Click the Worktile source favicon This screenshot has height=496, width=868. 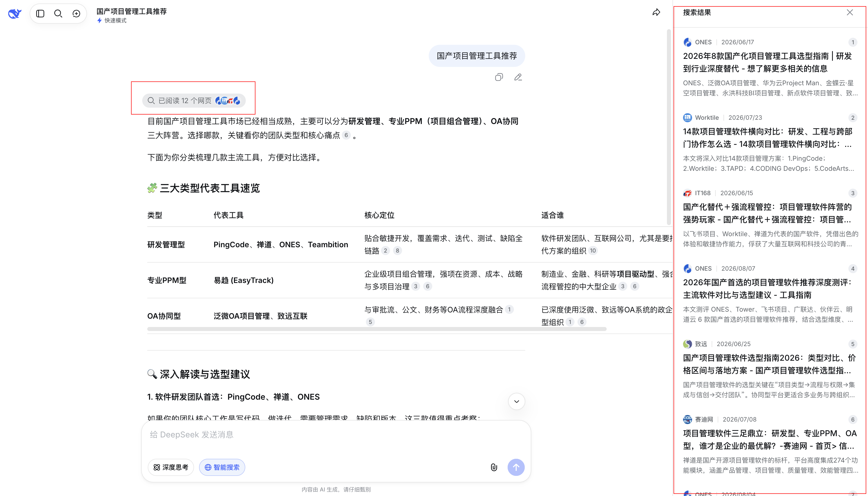point(687,117)
